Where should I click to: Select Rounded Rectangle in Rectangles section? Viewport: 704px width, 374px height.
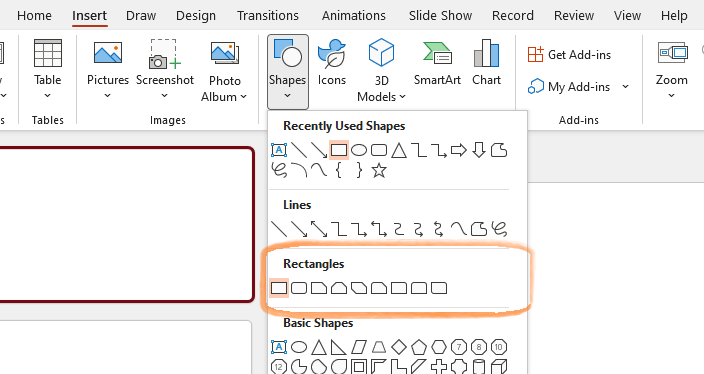coord(299,288)
